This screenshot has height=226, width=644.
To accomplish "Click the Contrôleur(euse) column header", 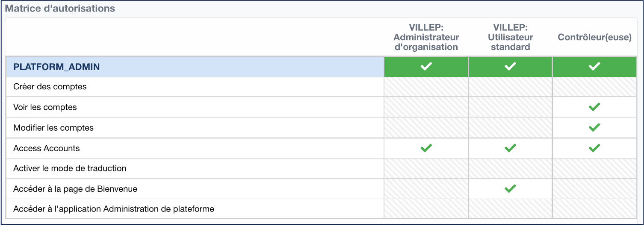I will [594, 37].
